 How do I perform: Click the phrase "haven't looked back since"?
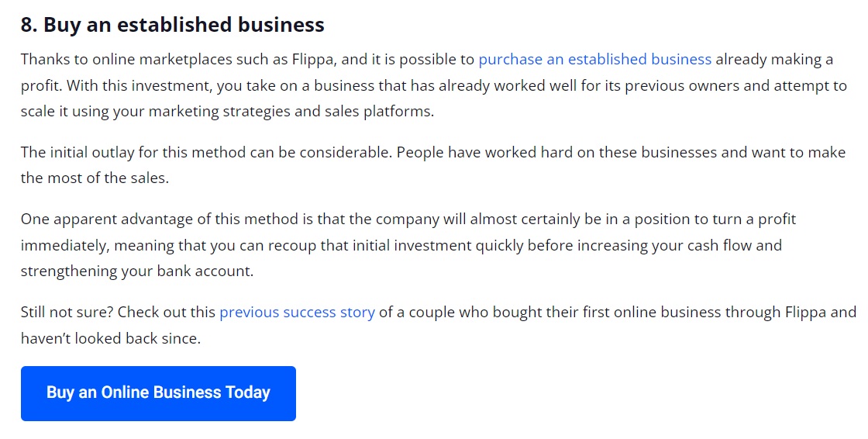coord(111,339)
